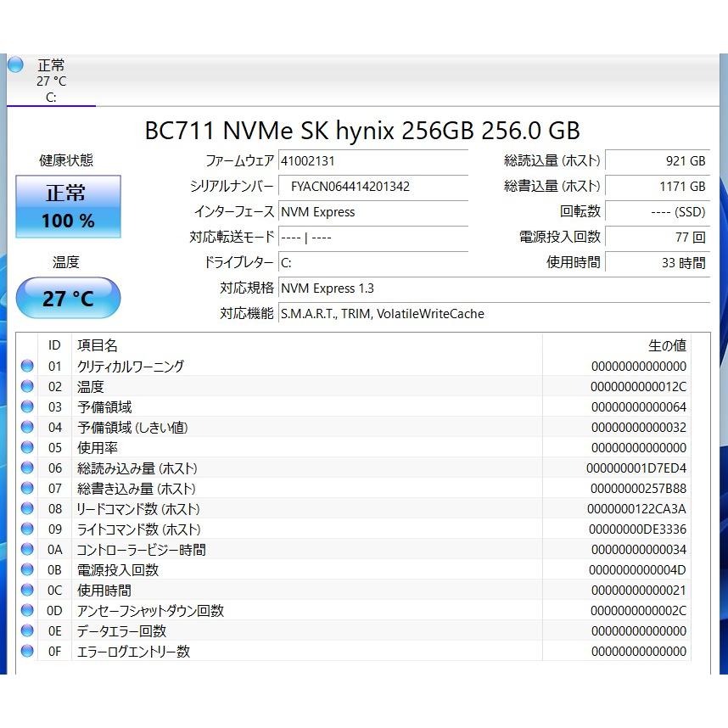Click status icon for 電源投入回数 attribute row

(27, 570)
